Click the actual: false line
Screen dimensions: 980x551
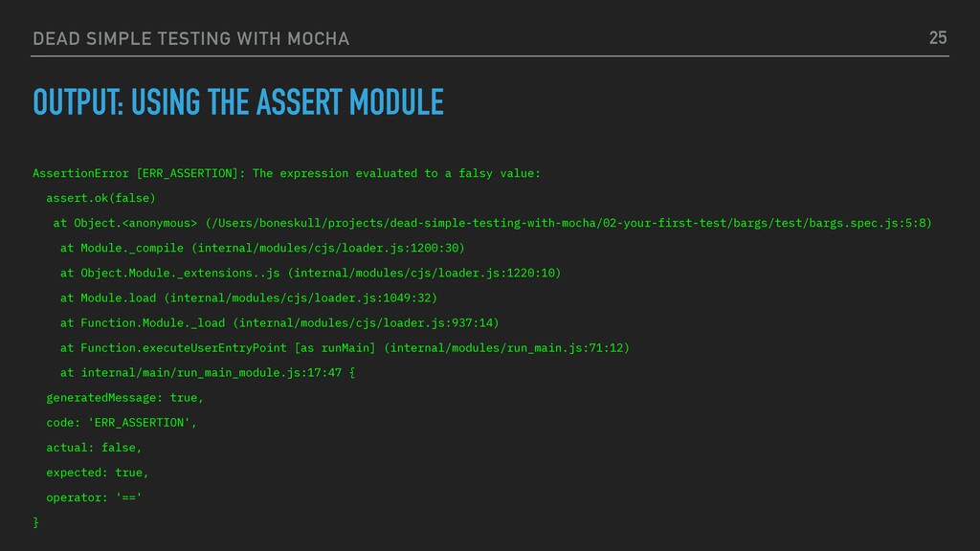pos(94,448)
